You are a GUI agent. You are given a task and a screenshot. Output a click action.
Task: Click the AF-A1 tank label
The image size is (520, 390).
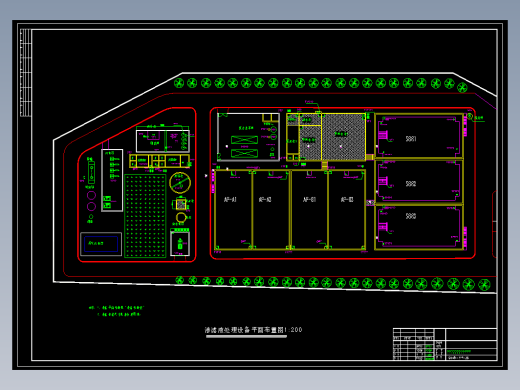click(x=230, y=200)
